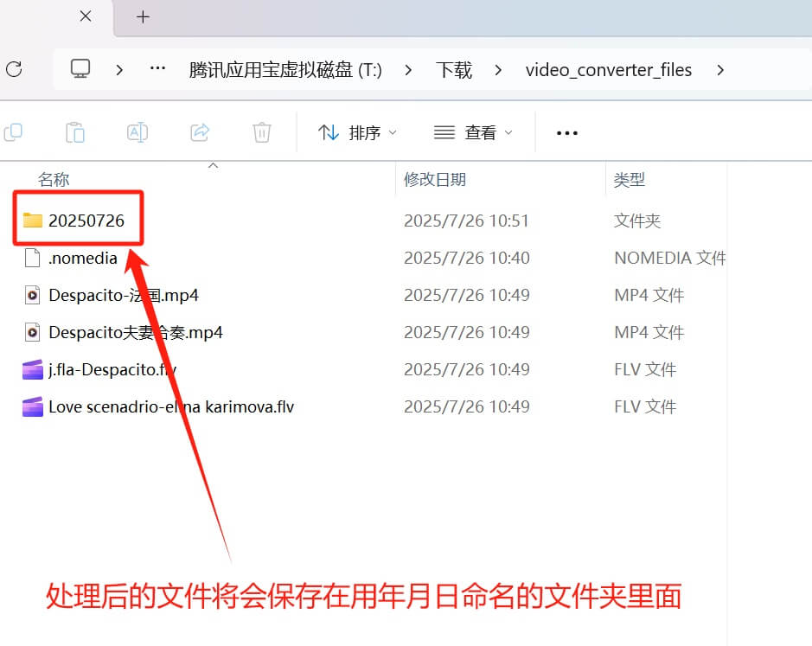Open the 排序 sort dropdown
Viewport: 812px width, 646px height.
(x=357, y=132)
